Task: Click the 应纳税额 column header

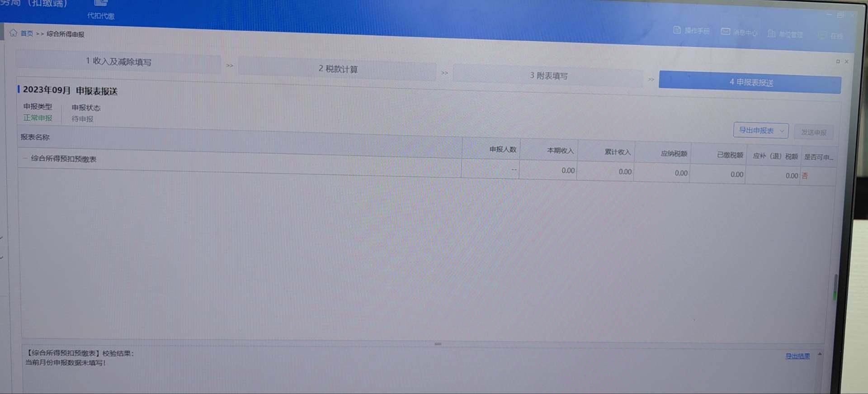Action: coord(674,153)
